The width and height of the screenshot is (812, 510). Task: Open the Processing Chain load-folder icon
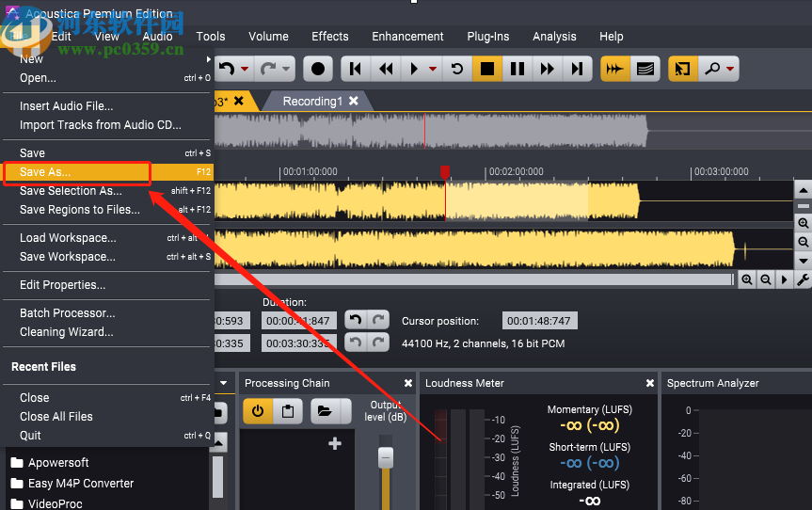325,411
